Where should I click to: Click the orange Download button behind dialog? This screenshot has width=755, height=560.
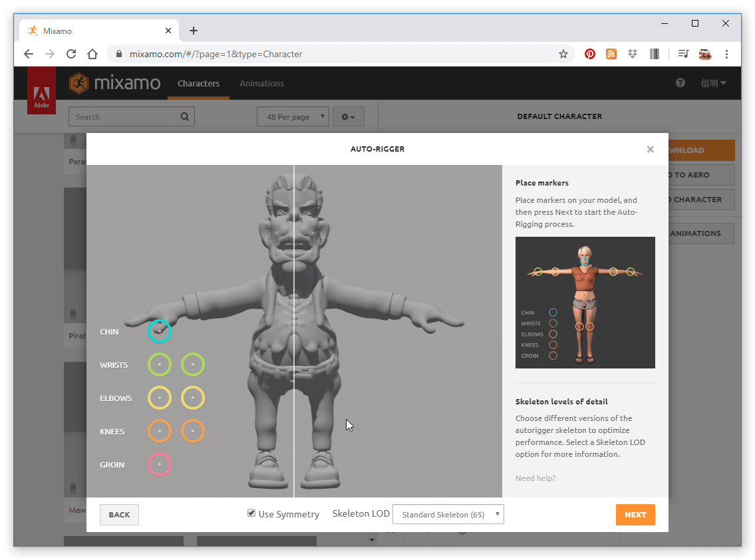tap(702, 150)
